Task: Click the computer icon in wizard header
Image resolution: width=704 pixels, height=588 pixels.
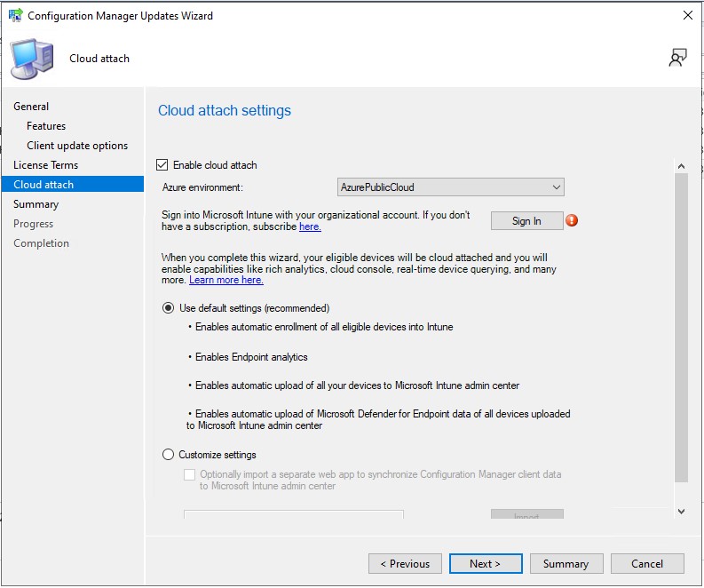Action: pos(31,59)
